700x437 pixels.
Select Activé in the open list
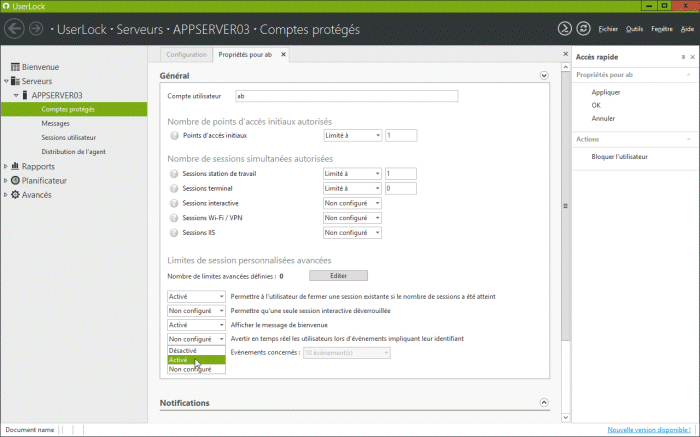pyautogui.click(x=196, y=360)
